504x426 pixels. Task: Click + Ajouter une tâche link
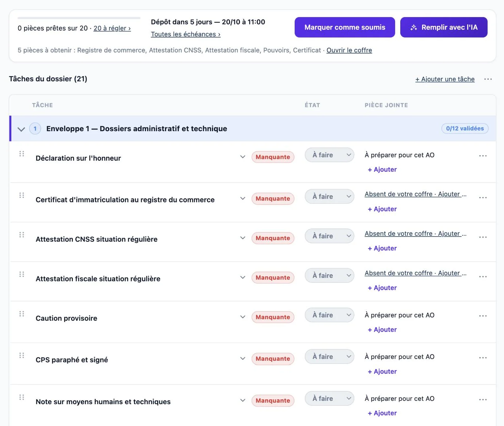[445, 79]
